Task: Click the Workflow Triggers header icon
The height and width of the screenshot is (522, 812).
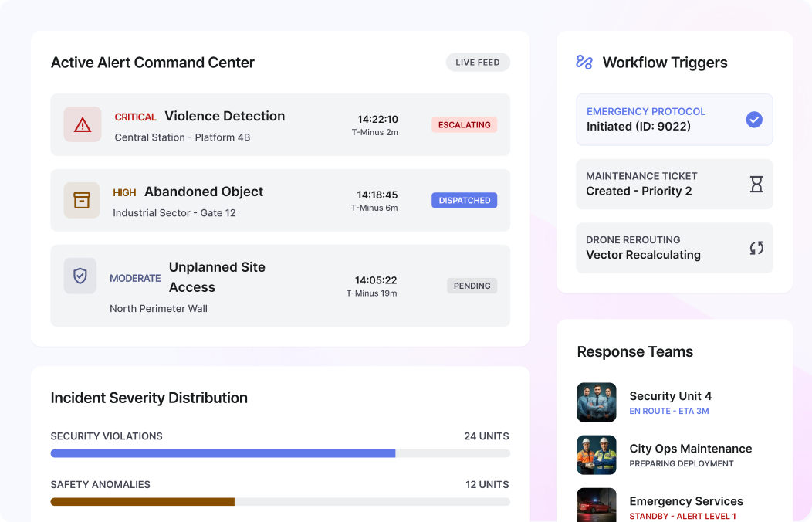Action: pos(584,62)
